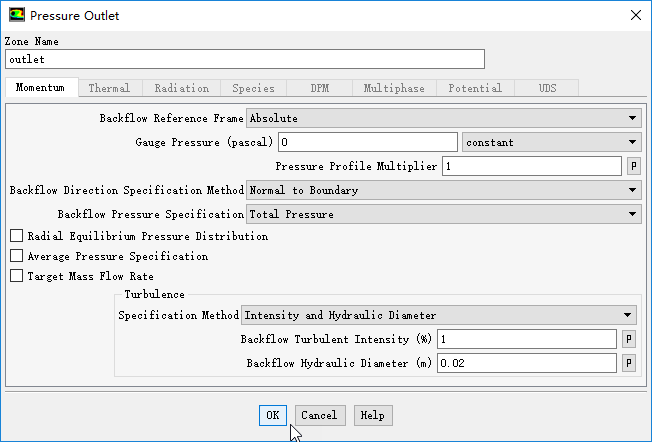Close the Pressure Outlet dialog window

pos(635,15)
